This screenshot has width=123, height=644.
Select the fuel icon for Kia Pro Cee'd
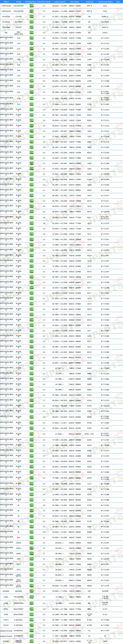click(31, 33)
